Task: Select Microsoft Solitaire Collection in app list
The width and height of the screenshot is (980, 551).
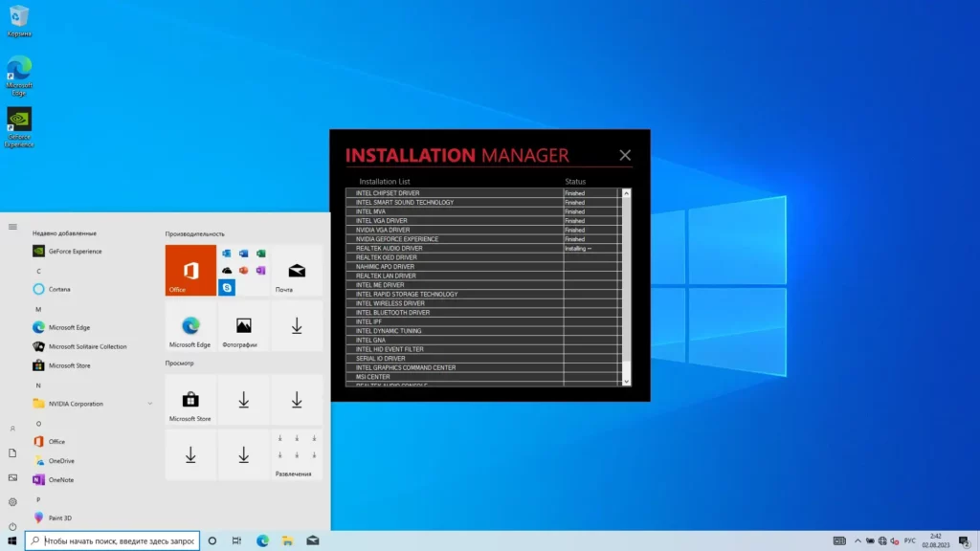Action: click(87, 346)
